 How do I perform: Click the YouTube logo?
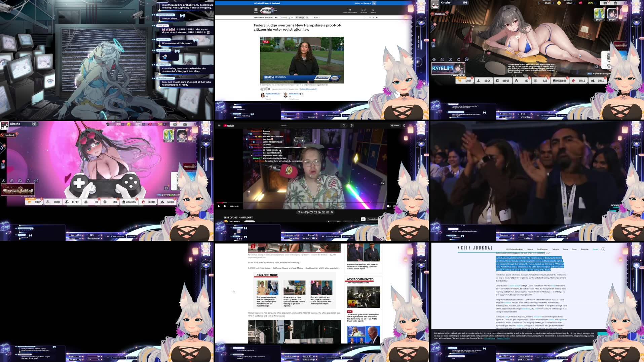point(229,126)
